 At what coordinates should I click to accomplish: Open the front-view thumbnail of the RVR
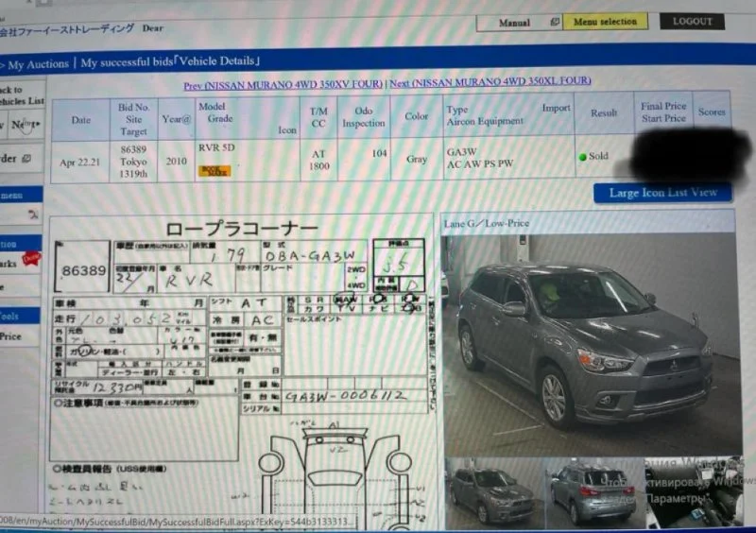[493, 492]
